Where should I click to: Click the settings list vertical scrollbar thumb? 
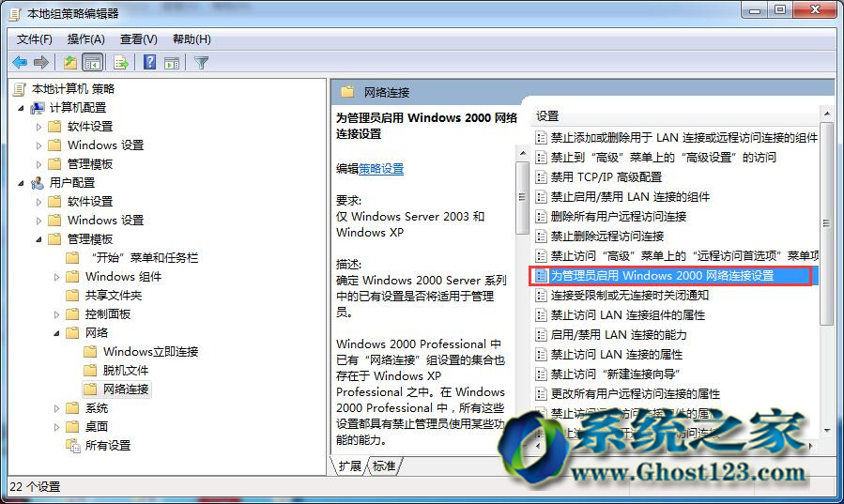pyautogui.click(x=827, y=223)
